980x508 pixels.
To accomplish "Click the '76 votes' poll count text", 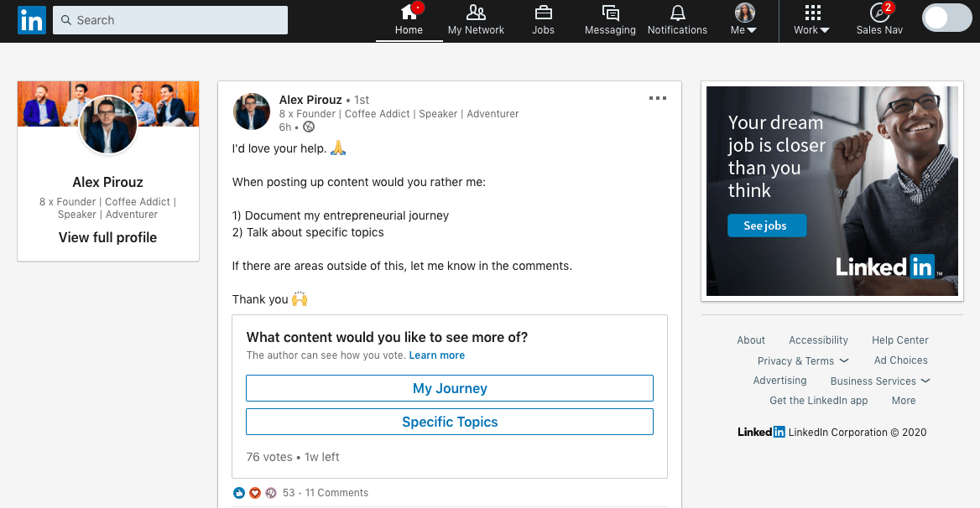I will [x=268, y=457].
